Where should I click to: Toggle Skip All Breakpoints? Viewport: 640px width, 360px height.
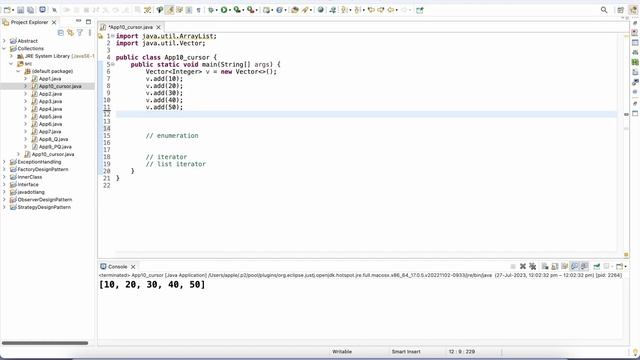pos(54,10)
